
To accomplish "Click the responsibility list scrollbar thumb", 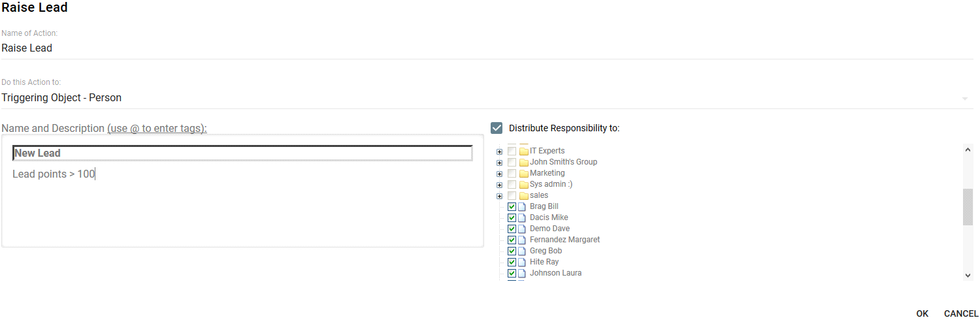I will [x=968, y=207].
